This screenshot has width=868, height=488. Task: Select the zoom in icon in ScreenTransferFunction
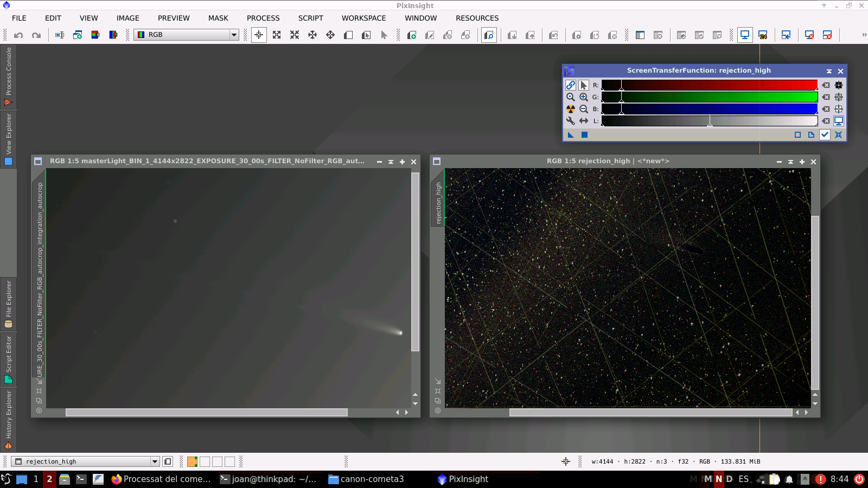[x=584, y=97]
